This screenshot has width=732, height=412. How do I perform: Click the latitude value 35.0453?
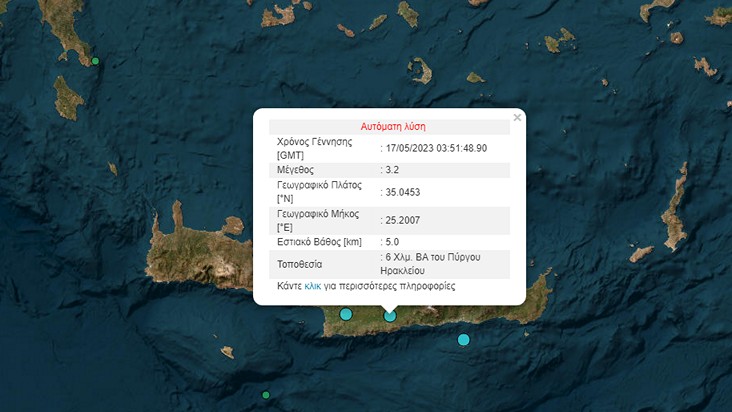click(407, 192)
